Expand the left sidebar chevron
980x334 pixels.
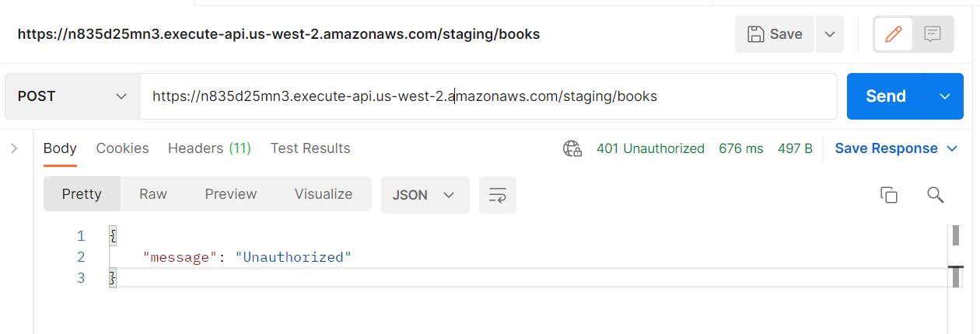coord(14,148)
